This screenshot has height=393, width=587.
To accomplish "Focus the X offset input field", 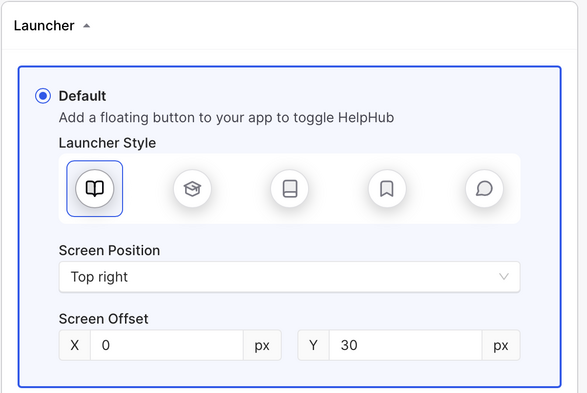I will tap(167, 345).
